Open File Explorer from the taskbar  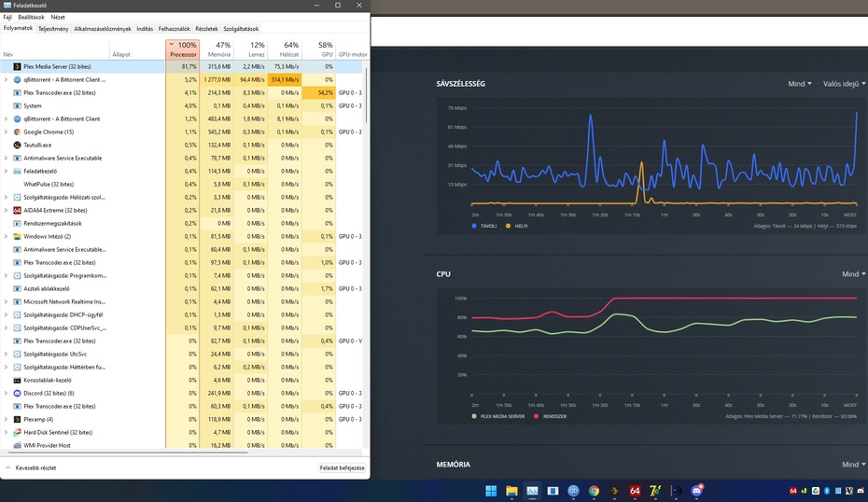click(x=511, y=491)
